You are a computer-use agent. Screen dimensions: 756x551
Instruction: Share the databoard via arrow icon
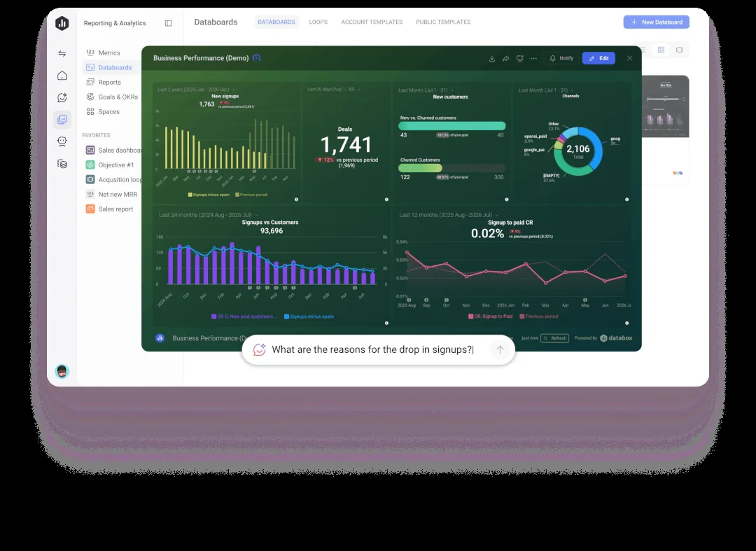pyautogui.click(x=506, y=58)
